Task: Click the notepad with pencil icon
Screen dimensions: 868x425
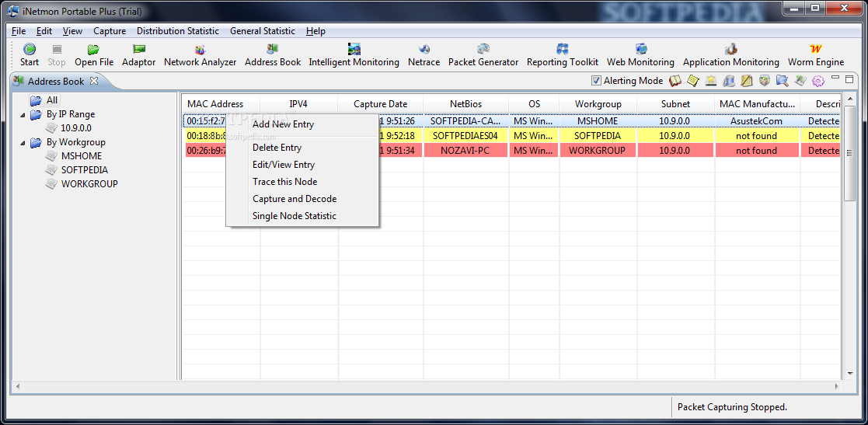Action: [747, 81]
